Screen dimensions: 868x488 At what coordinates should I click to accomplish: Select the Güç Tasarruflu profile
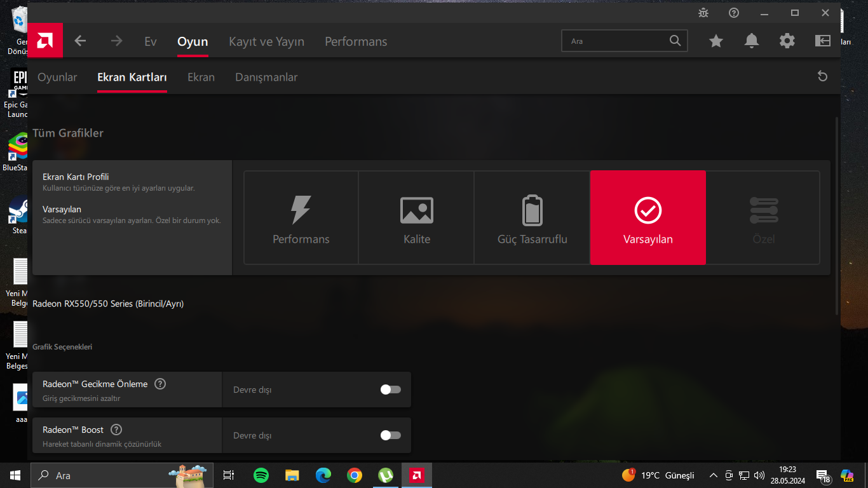pos(532,217)
